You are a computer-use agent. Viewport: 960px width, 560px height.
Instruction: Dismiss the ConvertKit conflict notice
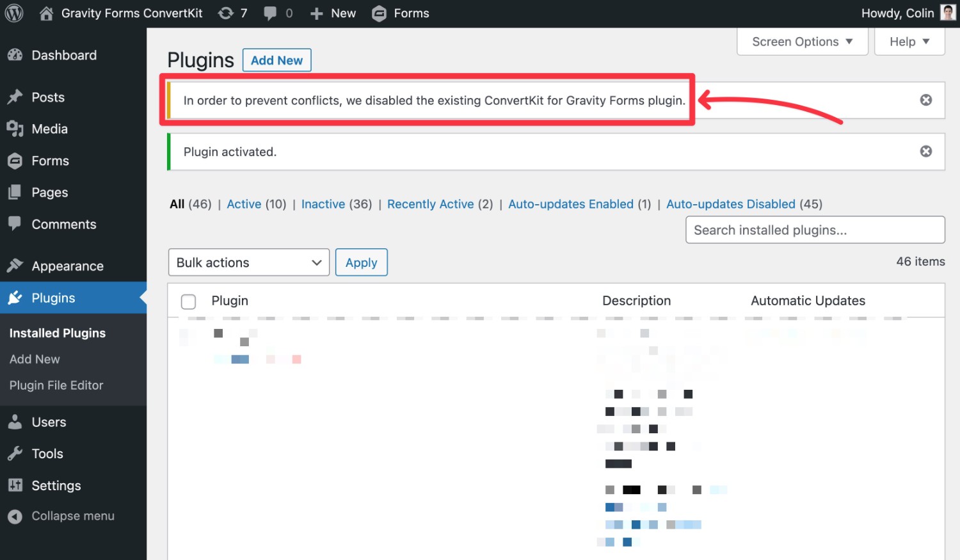[x=925, y=100]
